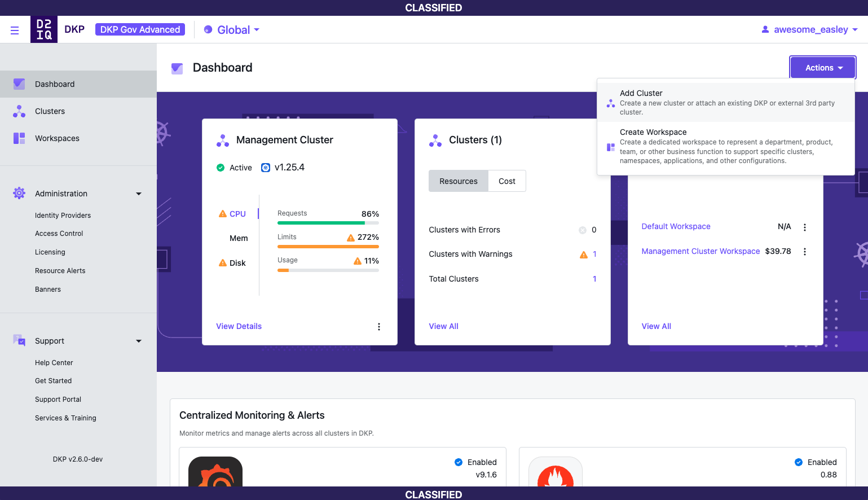This screenshot has height=500, width=868.
Task: Open the Support Portal link
Action: (x=58, y=400)
